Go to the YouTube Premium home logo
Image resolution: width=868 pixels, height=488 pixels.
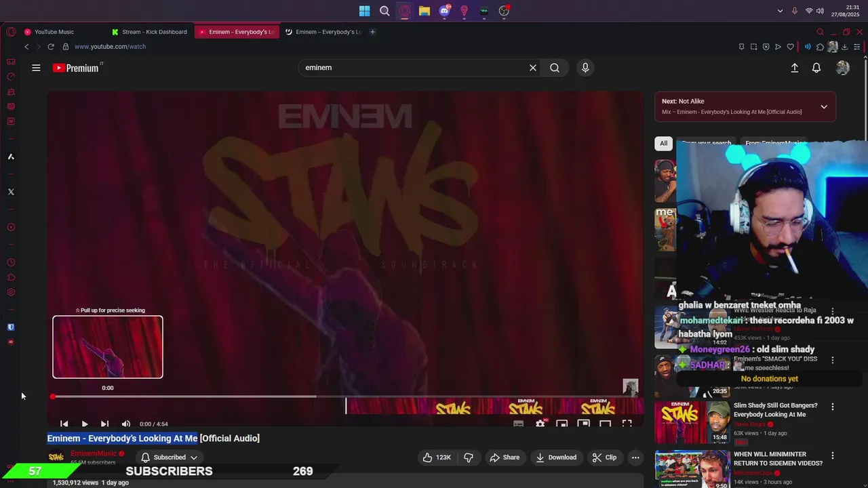pos(76,68)
